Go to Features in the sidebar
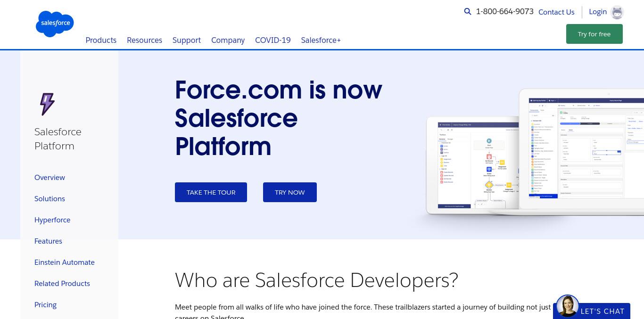Screen dimensions: 644x319 (x=48, y=241)
